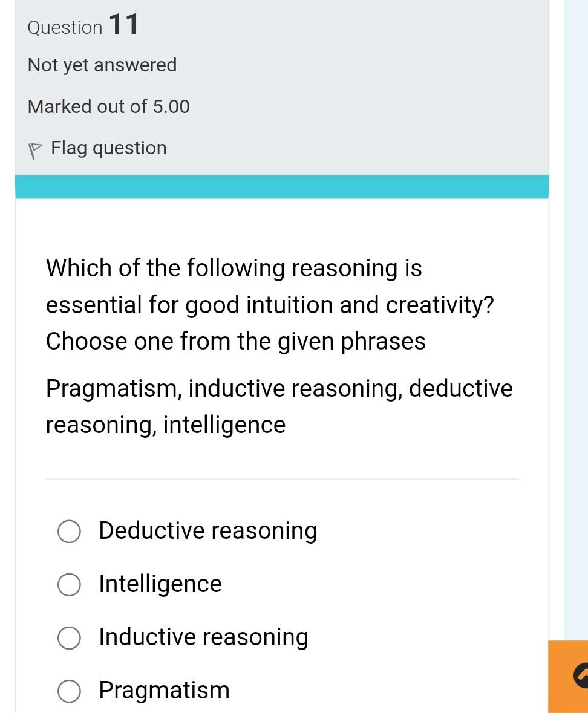588x713 pixels.
Task: Click the Pragmatism answer label
Action: click(x=164, y=691)
